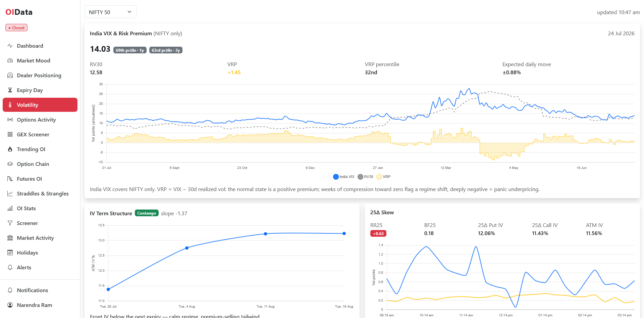Click the Straddles & Strangles chart icon
The height and width of the screenshot is (318, 644).
pyautogui.click(x=10, y=193)
